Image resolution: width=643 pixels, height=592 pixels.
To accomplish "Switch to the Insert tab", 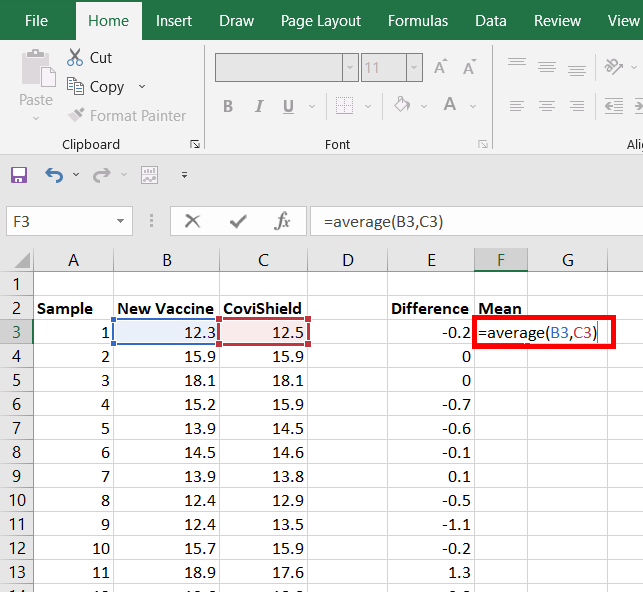I will (174, 20).
